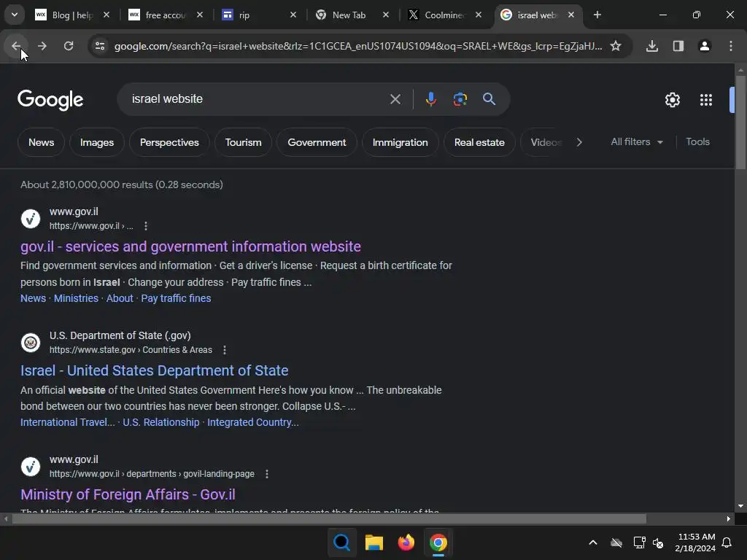The width and height of the screenshot is (747, 560).
Task: Click the browser forward arrow
Action: coord(42,46)
